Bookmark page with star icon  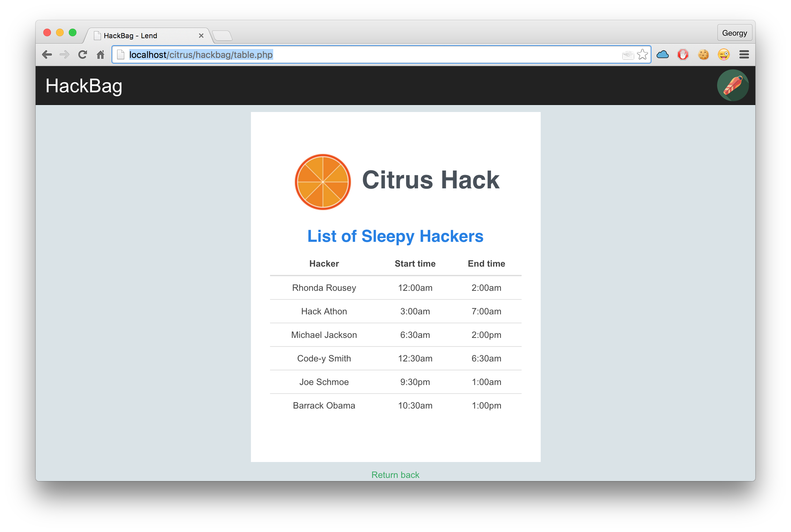point(642,55)
